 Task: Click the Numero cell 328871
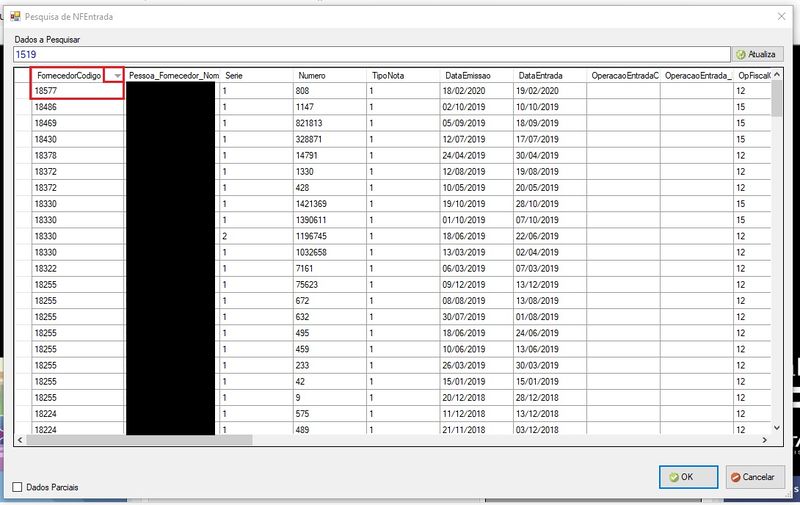[330, 139]
